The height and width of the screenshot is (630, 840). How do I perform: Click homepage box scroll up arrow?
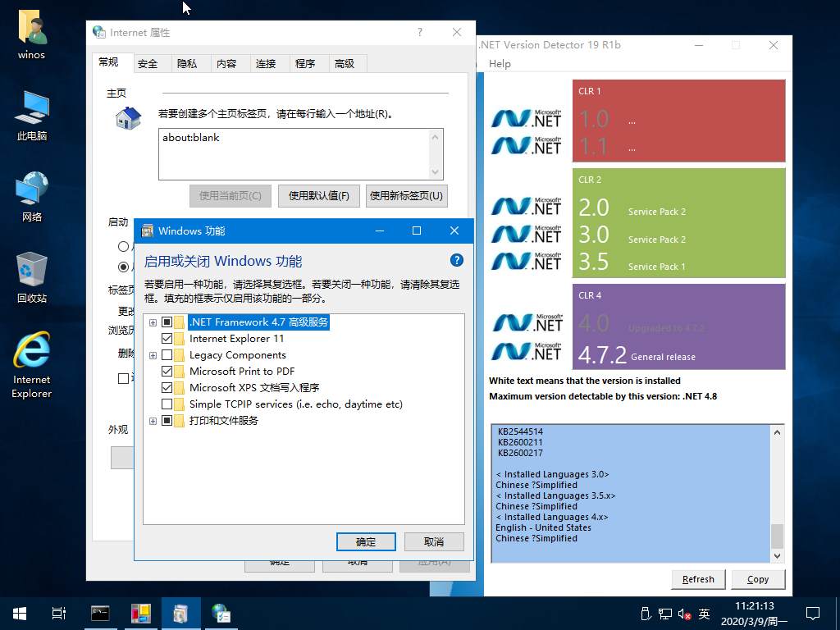tap(435, 137)
